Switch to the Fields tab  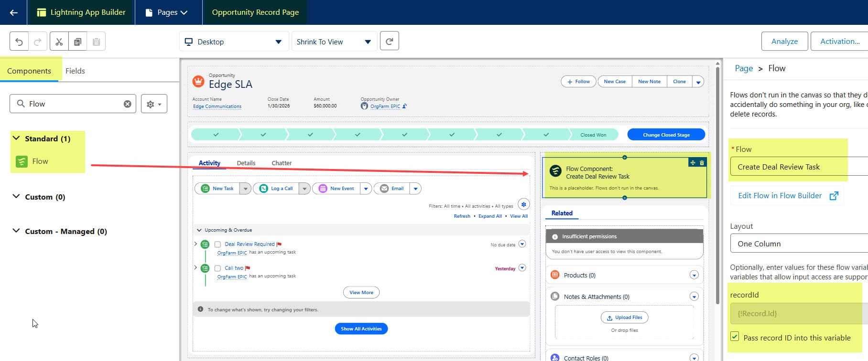pos(75,71)
